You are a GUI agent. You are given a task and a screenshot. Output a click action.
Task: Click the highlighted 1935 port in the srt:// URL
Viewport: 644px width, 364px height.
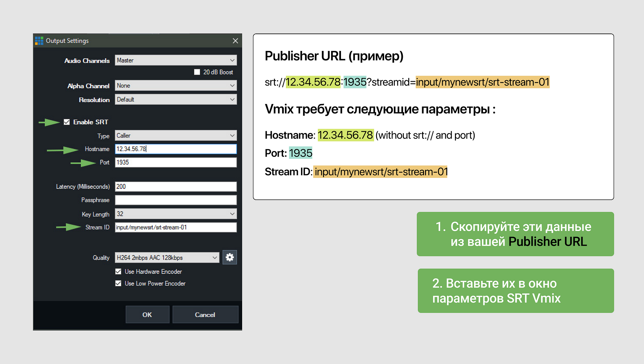click(355, 82)
